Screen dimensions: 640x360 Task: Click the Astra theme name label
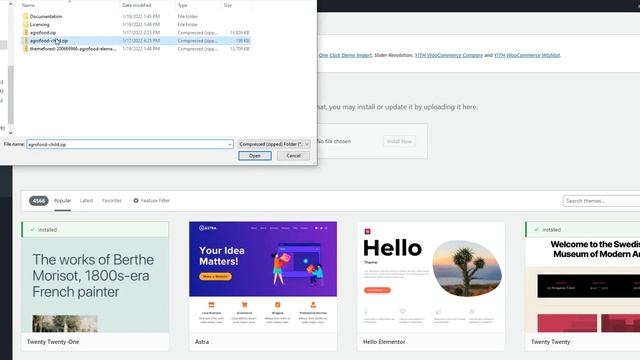(202, 342)
